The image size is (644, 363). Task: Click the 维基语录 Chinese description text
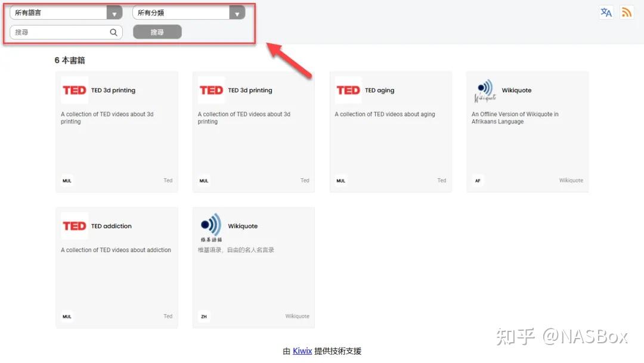pos(236,250)
